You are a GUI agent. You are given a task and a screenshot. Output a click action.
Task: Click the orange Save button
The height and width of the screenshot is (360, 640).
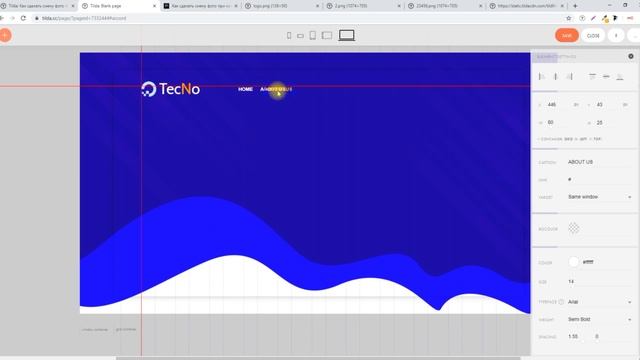pyautogui.click(x=567, y=36)
